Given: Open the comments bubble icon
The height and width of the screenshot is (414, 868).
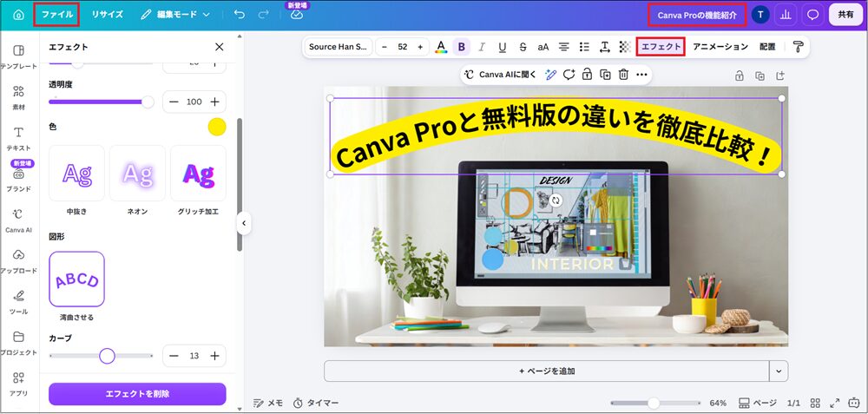Looking at the screenshot, I should [812, 15].
